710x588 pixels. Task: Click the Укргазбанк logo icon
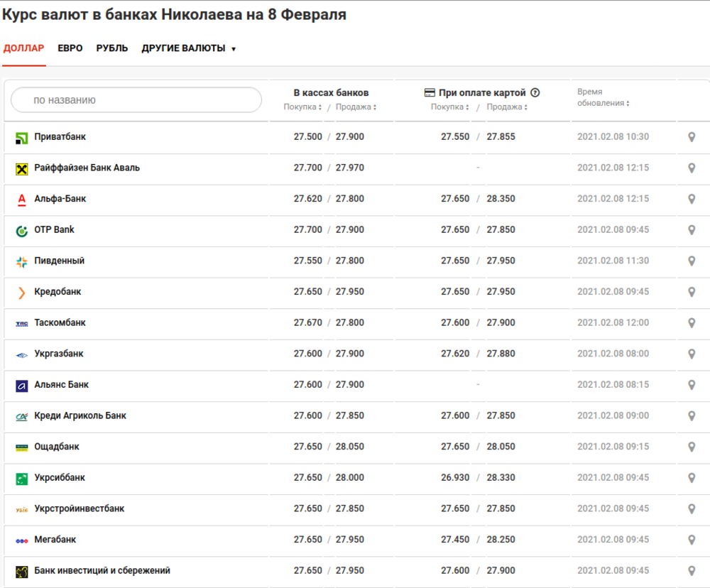click(22, 355)
